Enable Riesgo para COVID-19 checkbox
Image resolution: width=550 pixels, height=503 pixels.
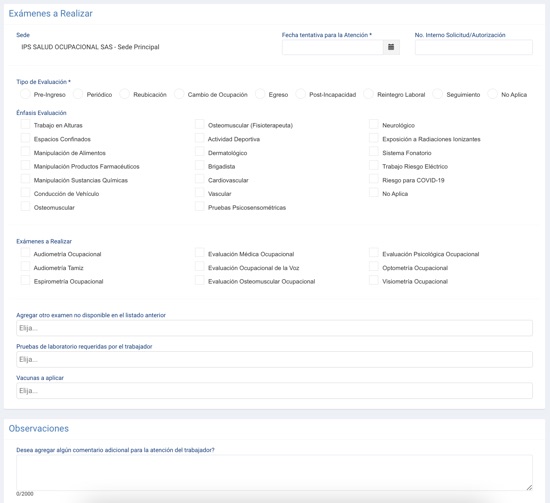pyautogui.click(x=374, y=179)
